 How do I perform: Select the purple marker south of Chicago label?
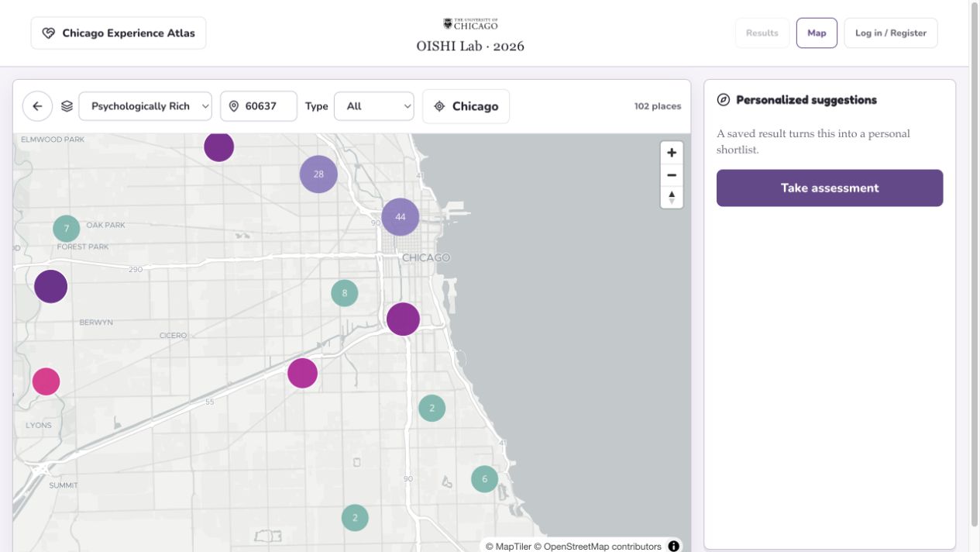click(x=403, y=319)
